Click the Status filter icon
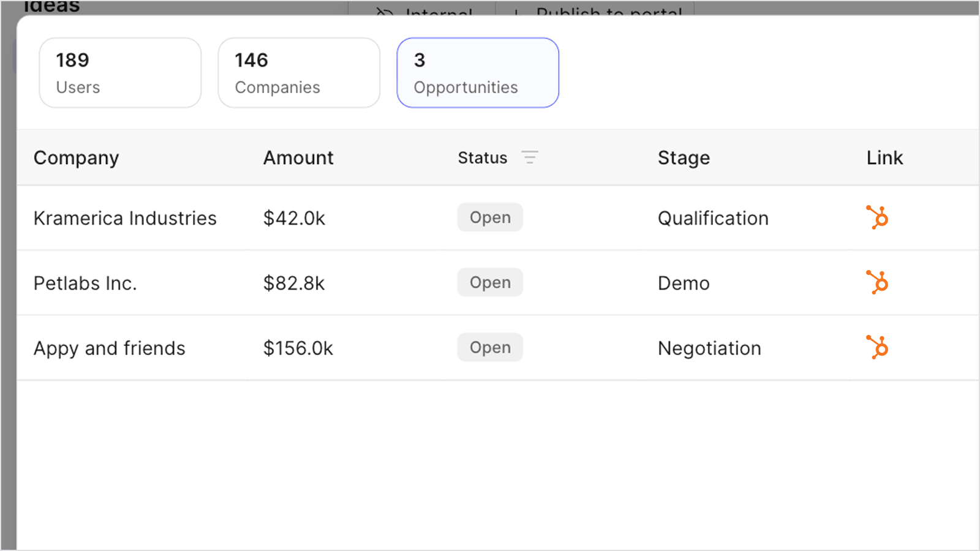 [530, 157]
